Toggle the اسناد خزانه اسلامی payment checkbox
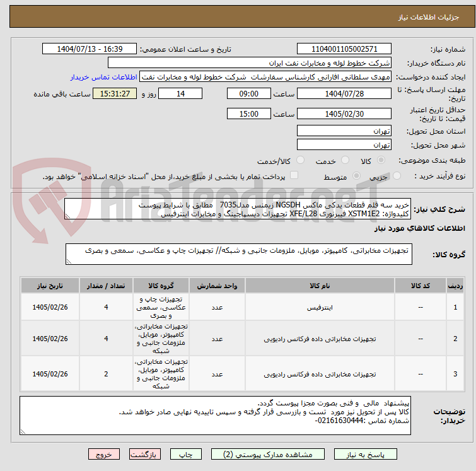The image size is (476, 471). tap(294, 175)
